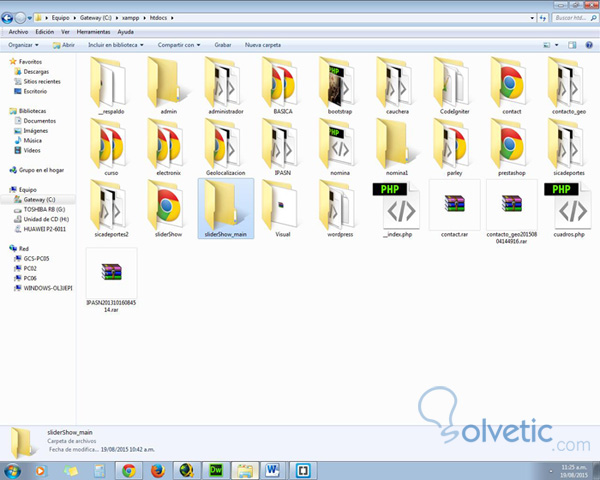The image size is (600, 480).
Task: Select the electronix folder
Action: pyautogui.click(x=168, y=147)
